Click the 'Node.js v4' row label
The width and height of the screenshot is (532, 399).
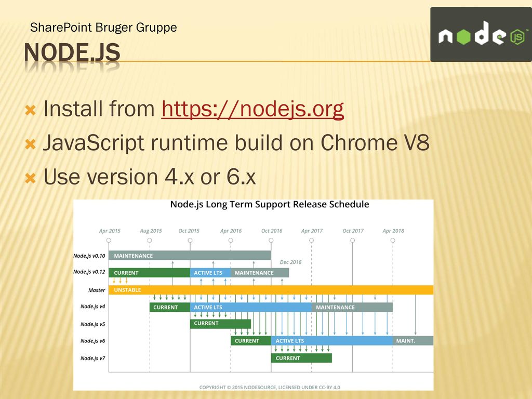pyautogui.click(x=92, y=307)
